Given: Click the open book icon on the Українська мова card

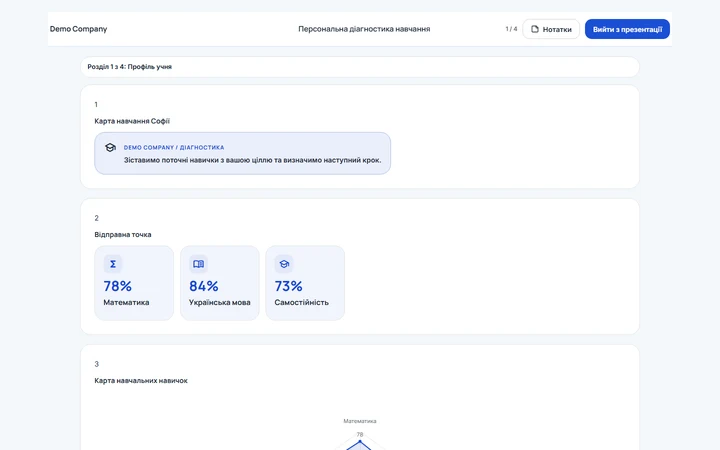Looking at the screenshot, I should [x=198, y=264].
